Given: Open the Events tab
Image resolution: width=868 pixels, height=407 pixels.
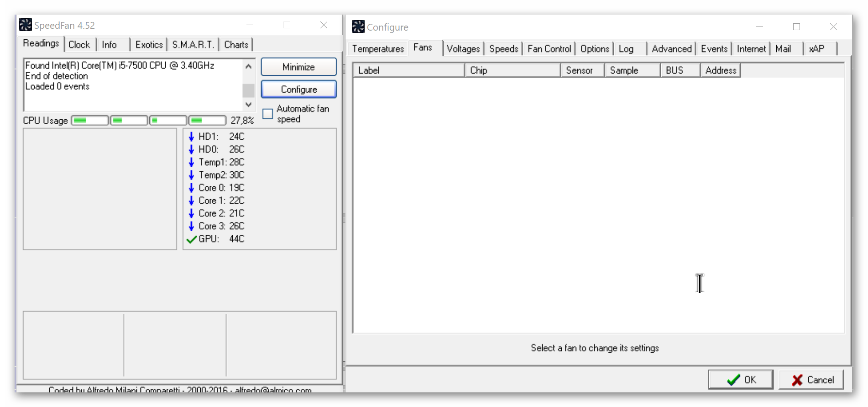Looking at the screenshot, I should pyautogui.click(x=714, y=49).
